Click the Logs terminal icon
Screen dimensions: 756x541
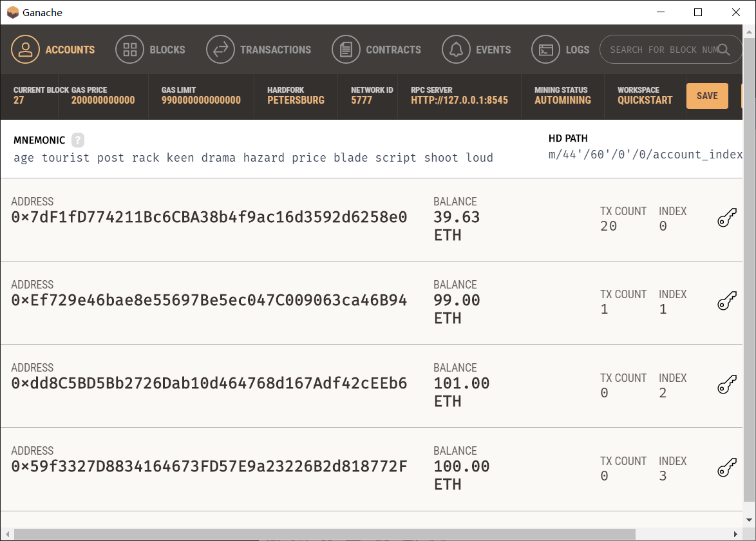pos(545,50)
